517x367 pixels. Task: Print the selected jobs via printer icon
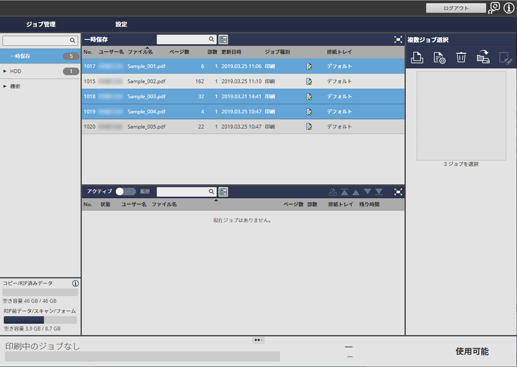tap(417, 58)
